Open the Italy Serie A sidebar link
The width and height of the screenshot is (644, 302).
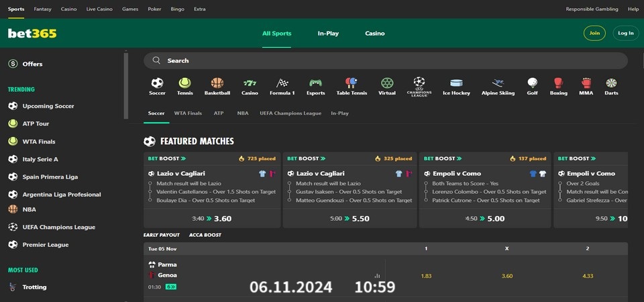coord(40,159)
